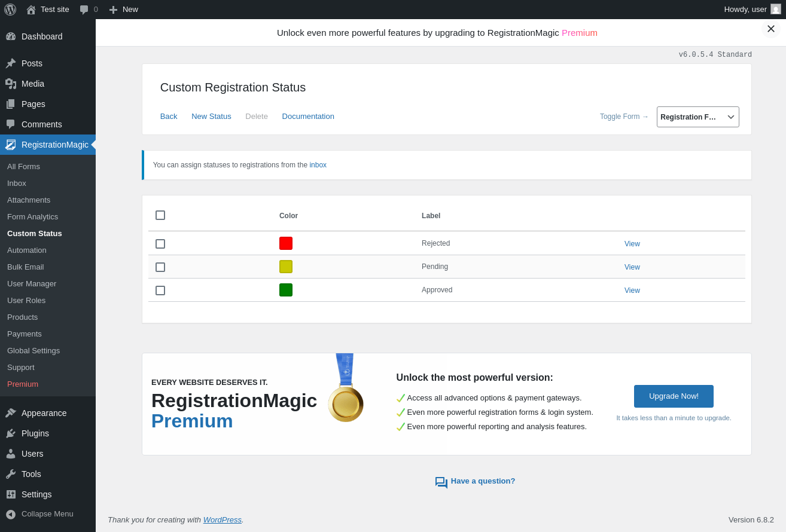Click the WordPress logo icon

click(10, 10)
